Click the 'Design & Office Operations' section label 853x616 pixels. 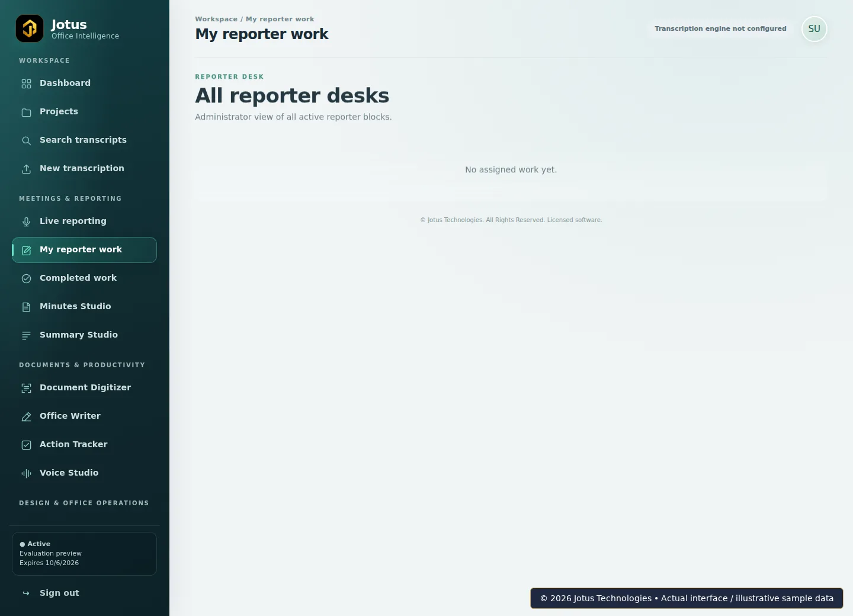(84, 503)
